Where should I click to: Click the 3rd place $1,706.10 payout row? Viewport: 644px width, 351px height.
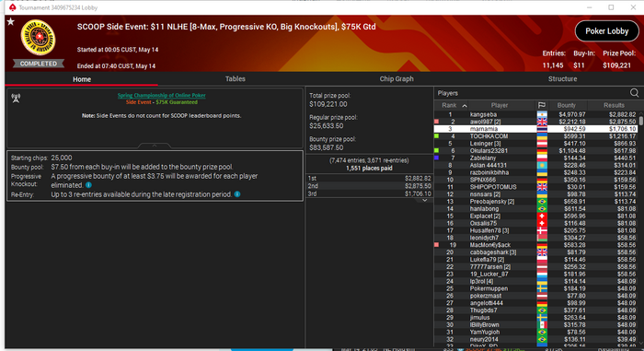[x=369, y=193]
